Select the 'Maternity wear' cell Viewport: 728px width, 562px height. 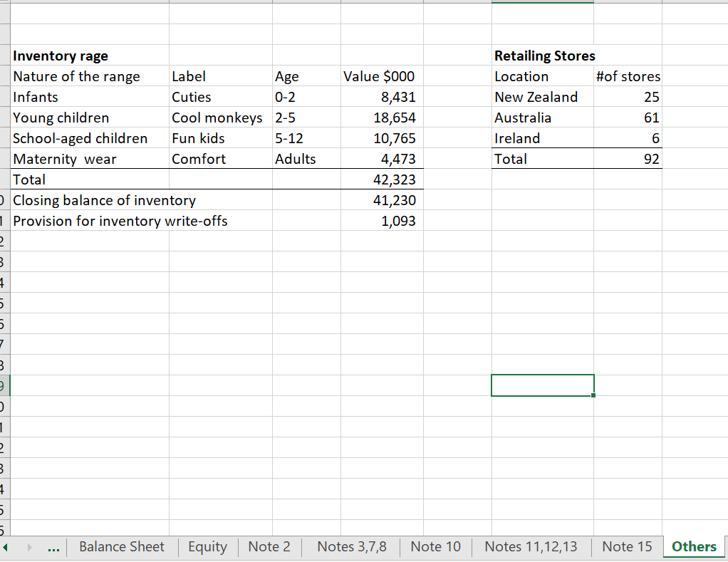pos(90,159)
